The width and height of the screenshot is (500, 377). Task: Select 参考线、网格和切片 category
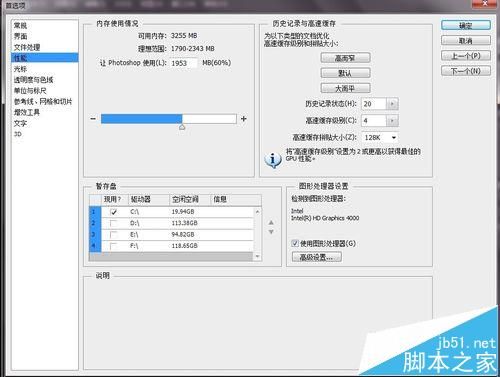tap(43, 102)
